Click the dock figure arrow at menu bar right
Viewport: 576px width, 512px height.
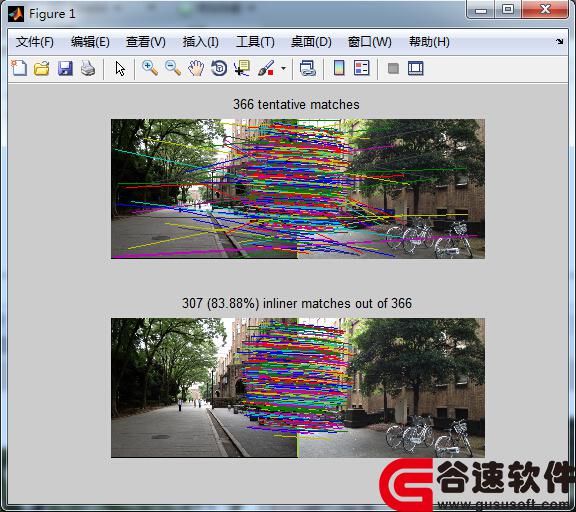click(559, 42)
